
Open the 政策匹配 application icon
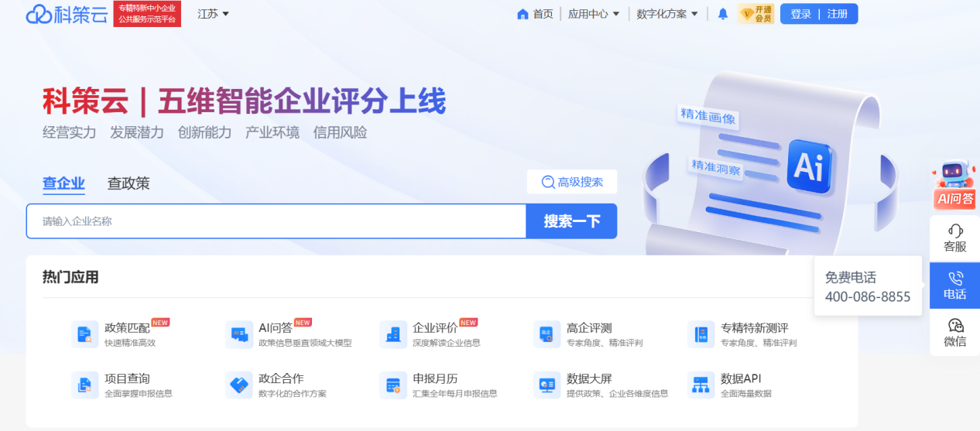tap(84, 334)
